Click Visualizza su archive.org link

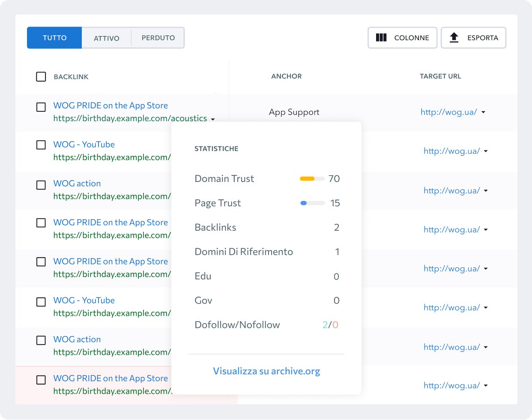266,371
